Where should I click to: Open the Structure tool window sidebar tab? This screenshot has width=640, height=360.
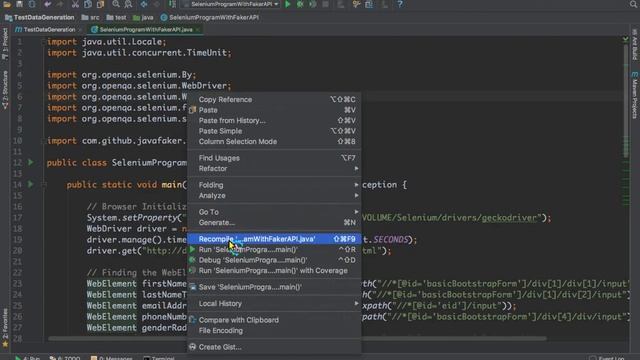click(x=5, y=90)
